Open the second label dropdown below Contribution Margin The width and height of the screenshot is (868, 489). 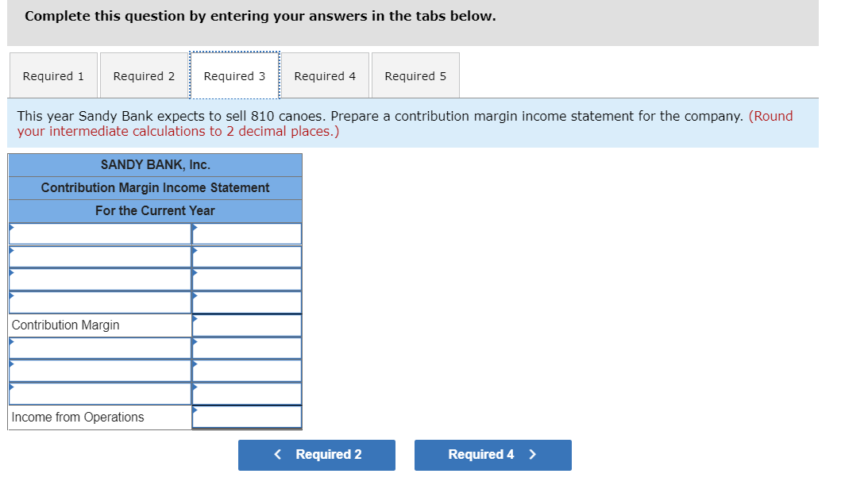click(99, 370)
